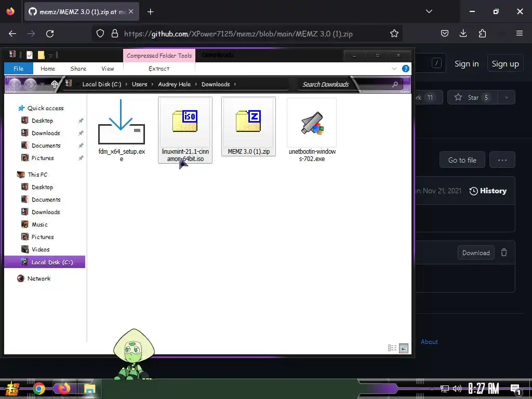
Task: Open the Share ribbon tab
Action: pos(78,69)
